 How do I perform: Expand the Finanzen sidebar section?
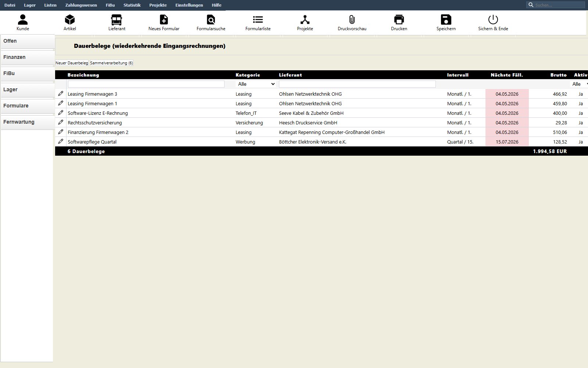click(x=27, y=57)
